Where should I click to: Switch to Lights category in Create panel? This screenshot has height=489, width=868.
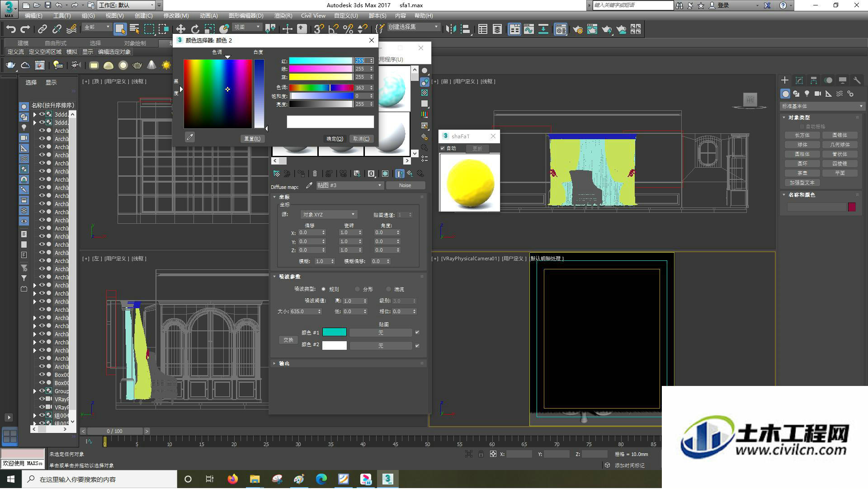point(807,94)
